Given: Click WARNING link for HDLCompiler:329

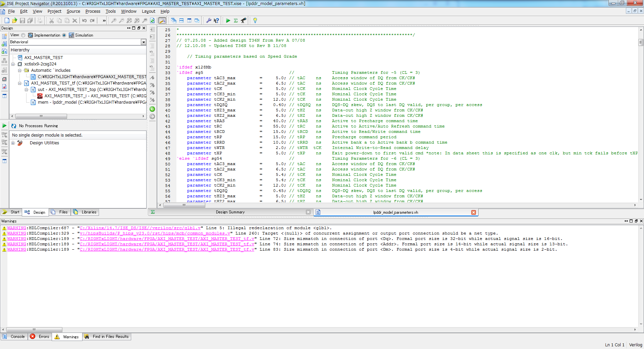Looking at the screenshot, I should [x=17, y=234].
